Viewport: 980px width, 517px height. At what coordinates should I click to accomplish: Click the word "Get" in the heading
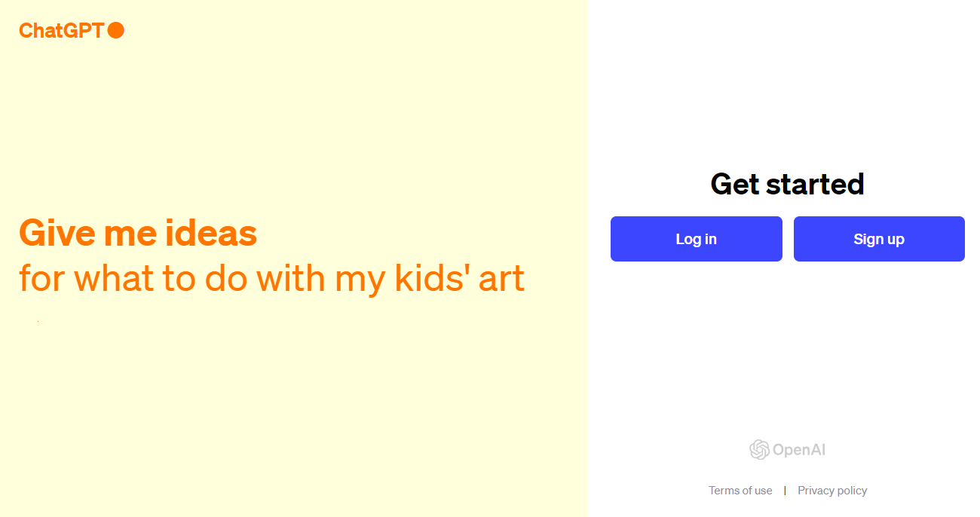tap(734, 184)
